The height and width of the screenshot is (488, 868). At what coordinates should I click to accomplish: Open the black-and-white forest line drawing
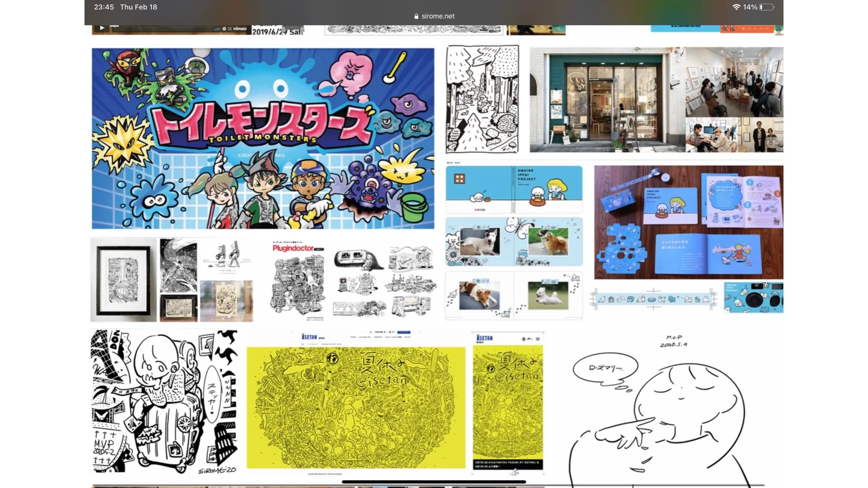(482, 99)
